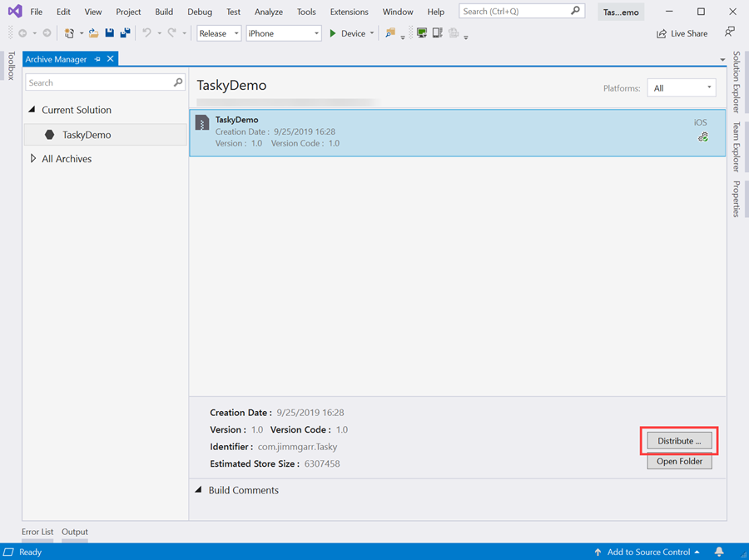Open the Platforms dropdown set to All
749x560 pixels.
click(x=682, y=87)
